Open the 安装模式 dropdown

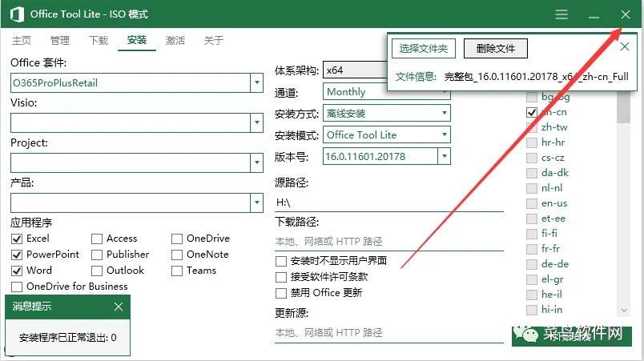point(387,134)
